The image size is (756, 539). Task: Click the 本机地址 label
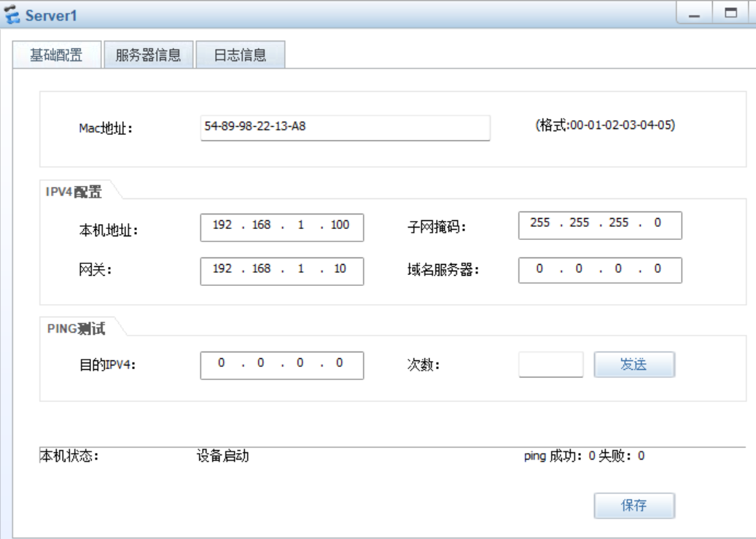click(x=109, y=230)
